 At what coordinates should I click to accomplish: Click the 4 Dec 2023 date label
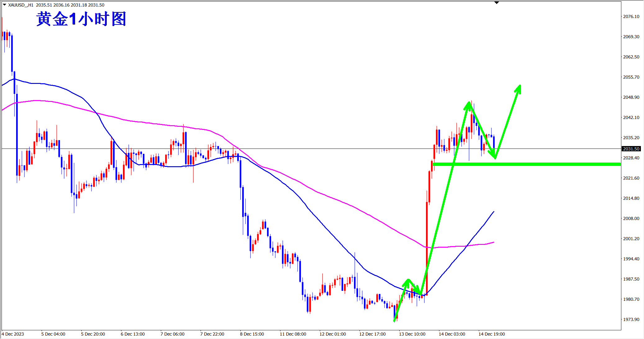(13, 334)
